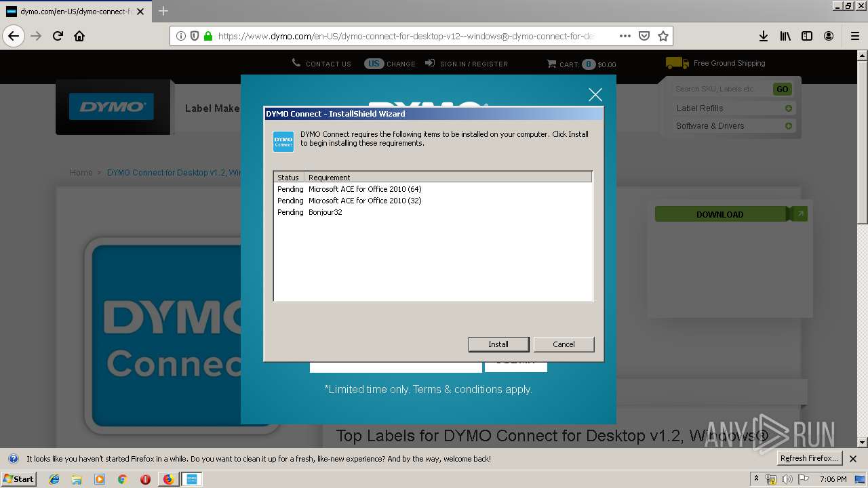The width and height of the screenshot is (868, 488).
Task: Click the external link icon beside DOWNLOAD
Action: (x=800, y=214)
